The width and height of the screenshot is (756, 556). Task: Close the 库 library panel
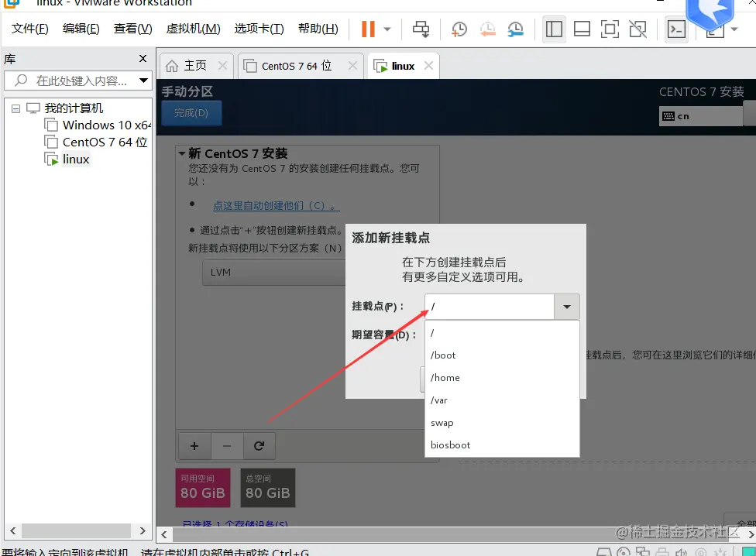[x=143, y=58]
